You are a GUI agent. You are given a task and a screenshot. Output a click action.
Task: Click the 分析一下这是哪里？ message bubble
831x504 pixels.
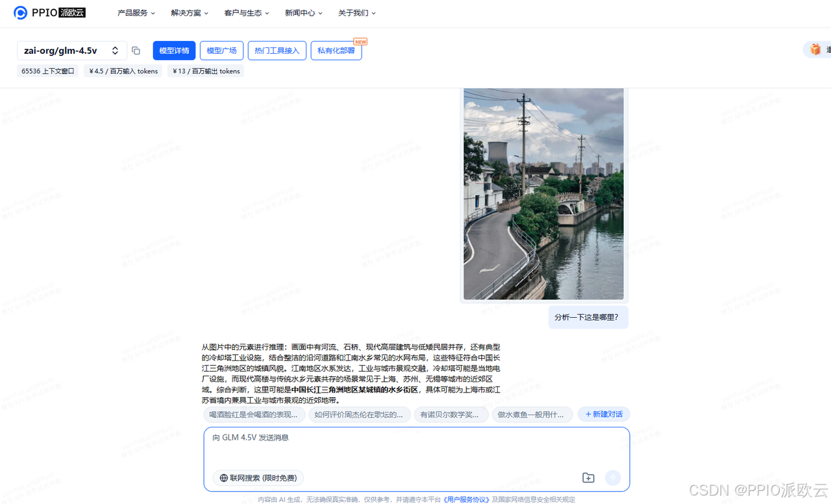pyautogui.click(x=588, y=318)
